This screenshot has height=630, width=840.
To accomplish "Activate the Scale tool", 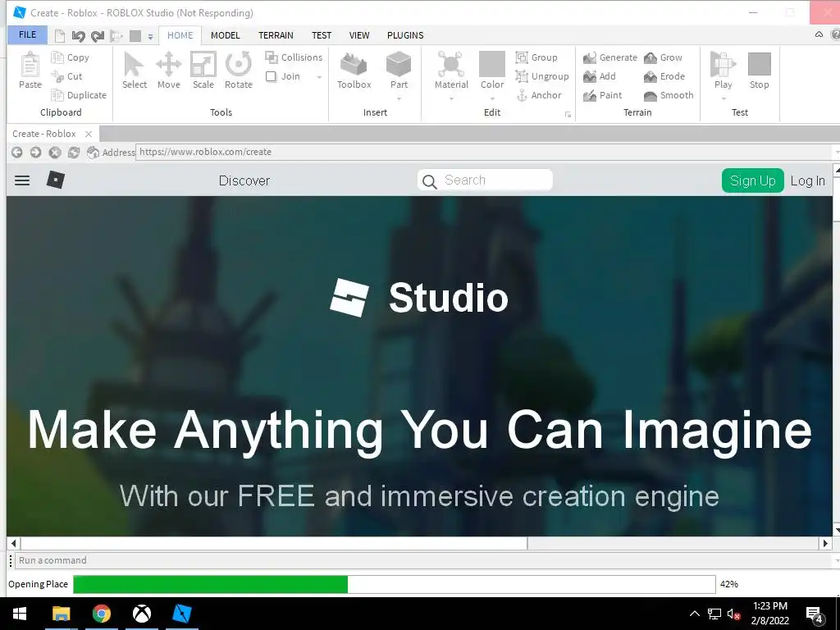I will click(203, 71).
